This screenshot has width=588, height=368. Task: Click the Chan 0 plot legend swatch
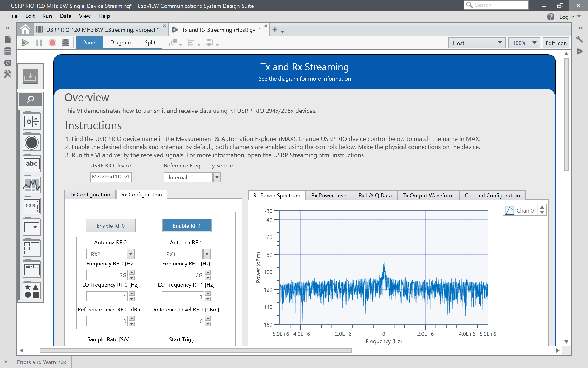coord(509,210)
